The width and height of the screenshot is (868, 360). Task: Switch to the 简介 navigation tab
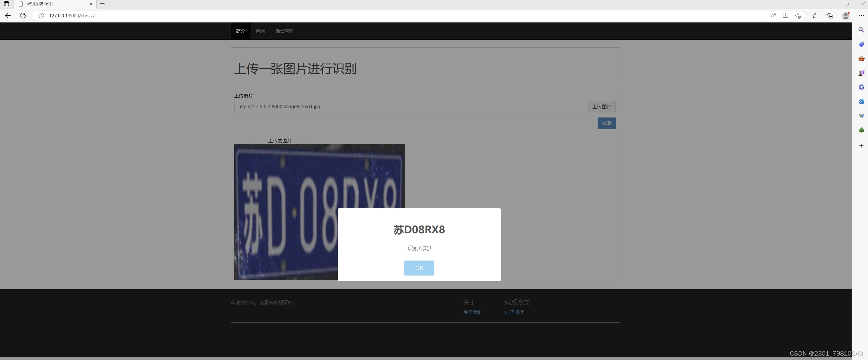click(x=240, y=31)
